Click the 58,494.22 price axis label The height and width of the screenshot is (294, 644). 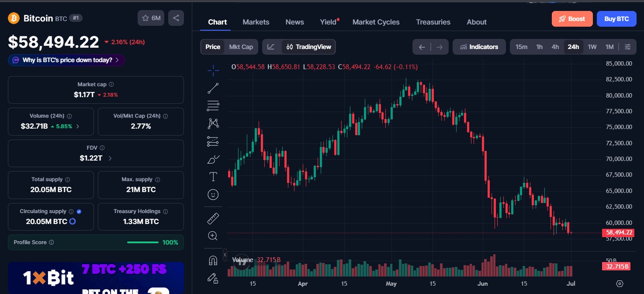click(618, 232)
